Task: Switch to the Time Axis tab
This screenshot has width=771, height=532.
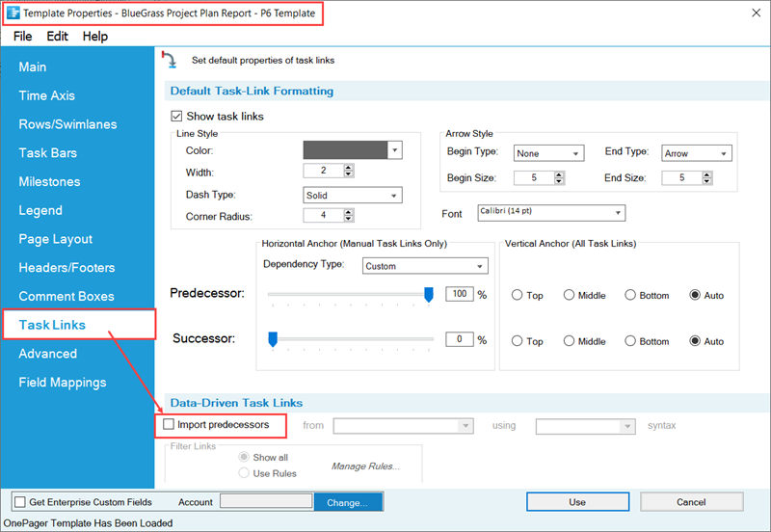Action: pyautogui.click(x=46, y=95)
